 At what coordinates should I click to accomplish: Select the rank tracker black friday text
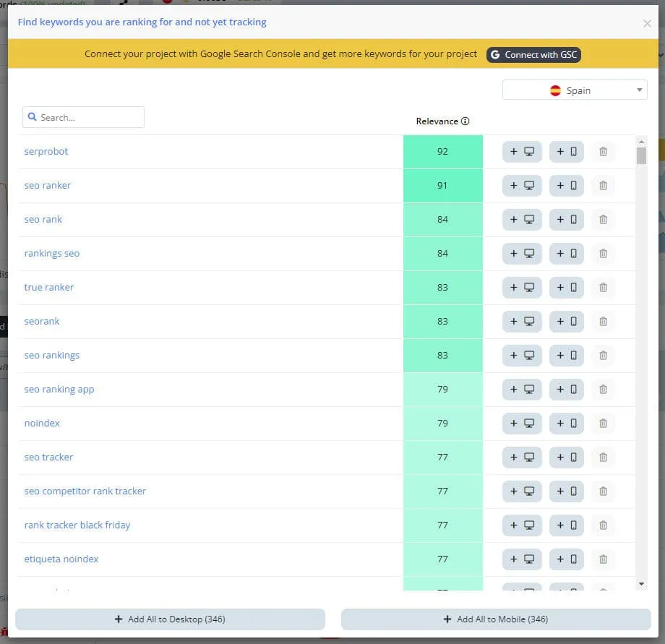pos(77,525)
